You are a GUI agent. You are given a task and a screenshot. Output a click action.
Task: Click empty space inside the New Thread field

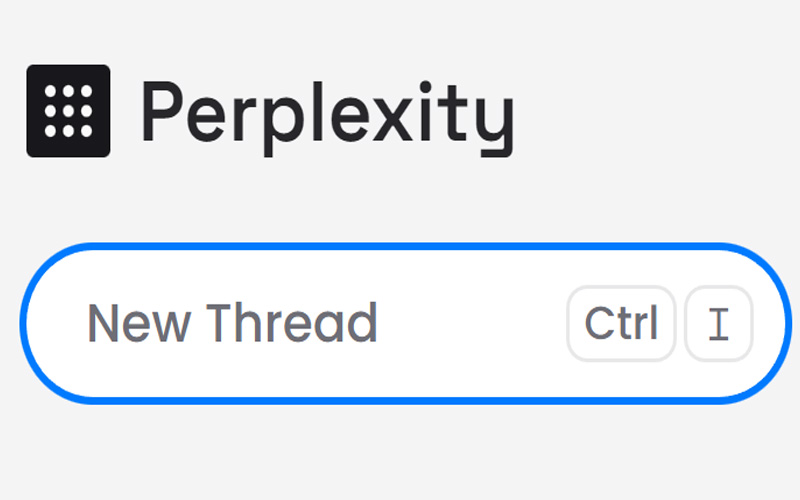click(470, 323)
